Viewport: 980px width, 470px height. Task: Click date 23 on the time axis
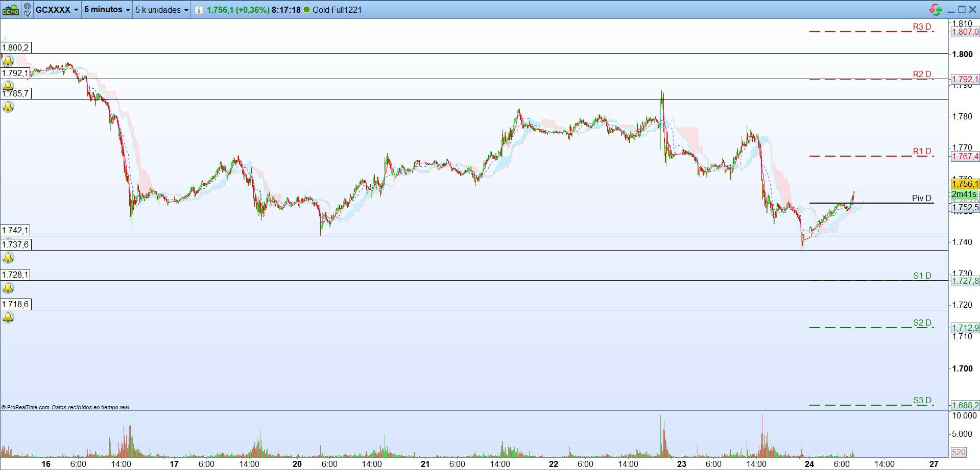coord(682,464)
